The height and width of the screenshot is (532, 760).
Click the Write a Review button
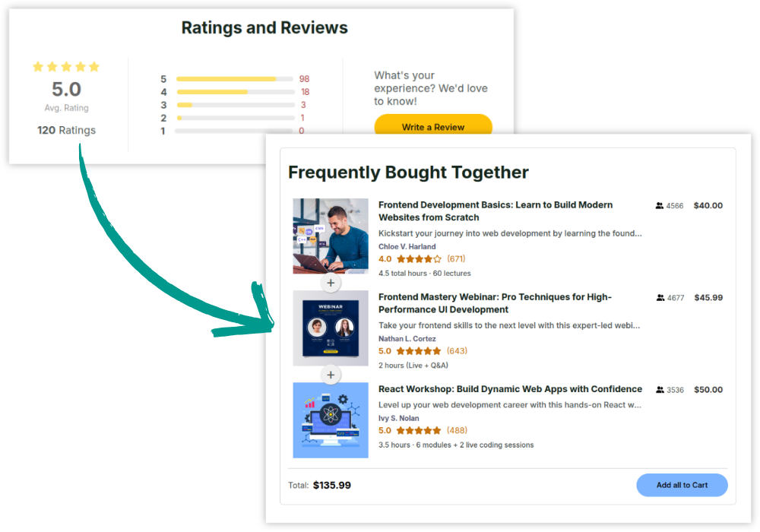(433, 126)
